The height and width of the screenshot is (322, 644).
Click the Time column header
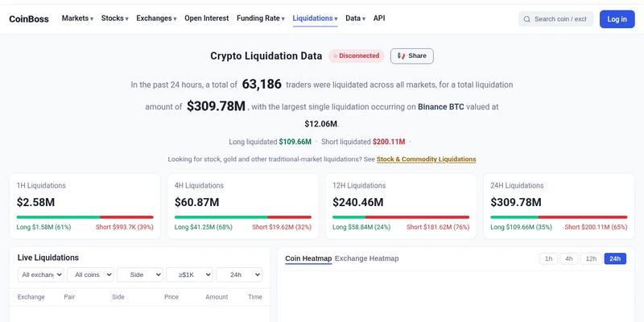pos(255,297)
